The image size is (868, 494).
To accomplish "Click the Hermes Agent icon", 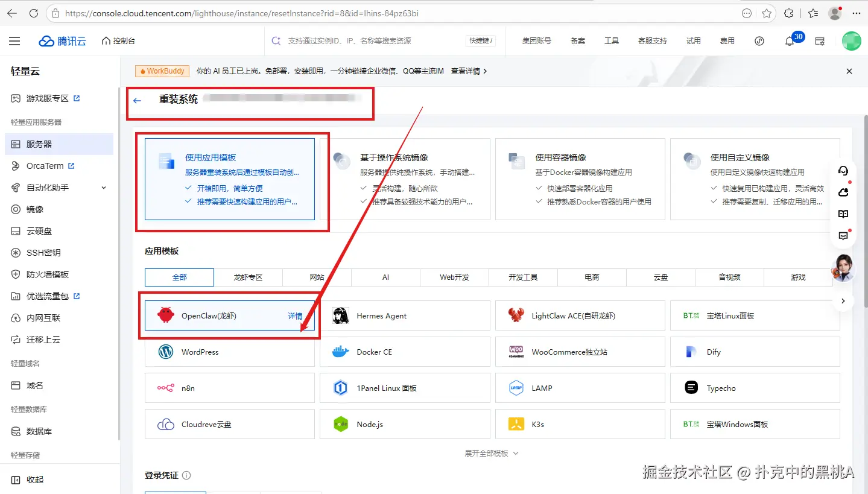I will coord(341,315).
